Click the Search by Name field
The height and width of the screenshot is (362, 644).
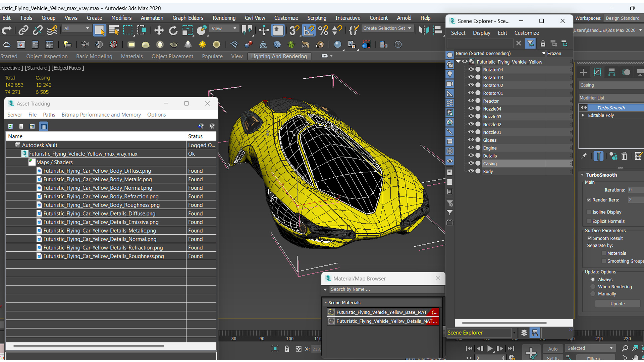pos(387,289)
